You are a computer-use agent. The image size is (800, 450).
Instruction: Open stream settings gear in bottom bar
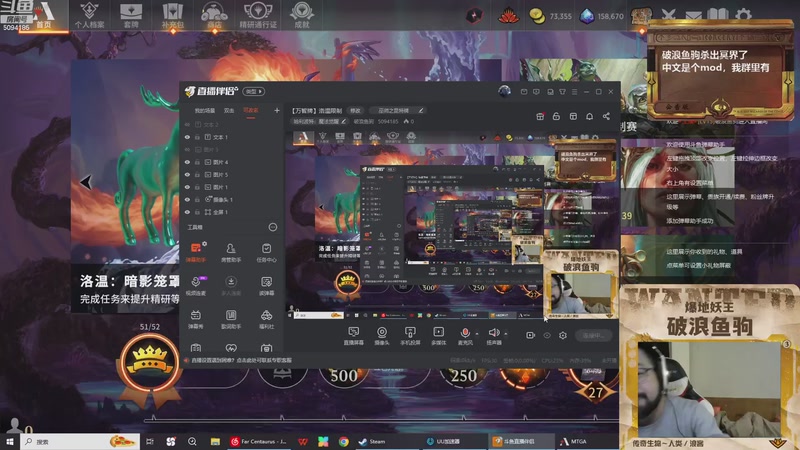coord(563,335)
